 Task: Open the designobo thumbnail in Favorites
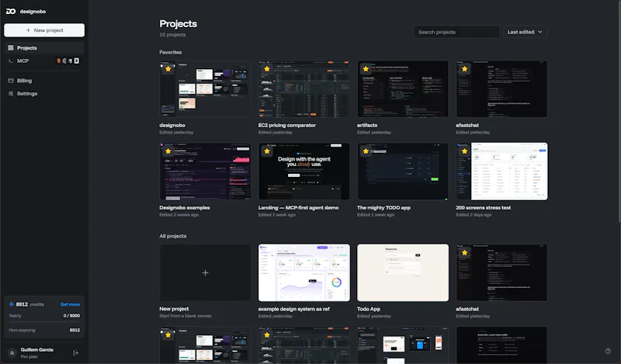[x=205, y=88]
